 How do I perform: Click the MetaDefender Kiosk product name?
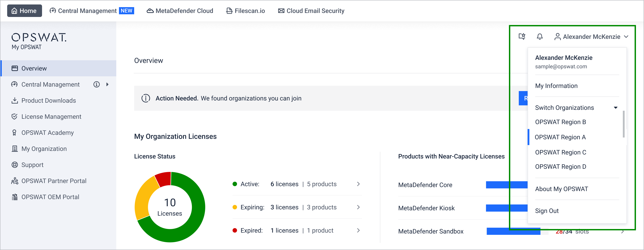pos(426,208)
